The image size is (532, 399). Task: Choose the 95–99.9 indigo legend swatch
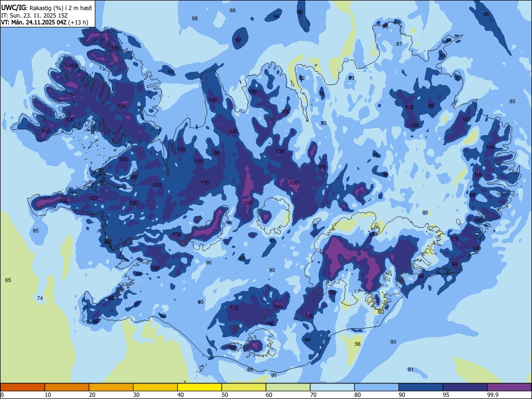pyautogui.click(x=465, y=387)
